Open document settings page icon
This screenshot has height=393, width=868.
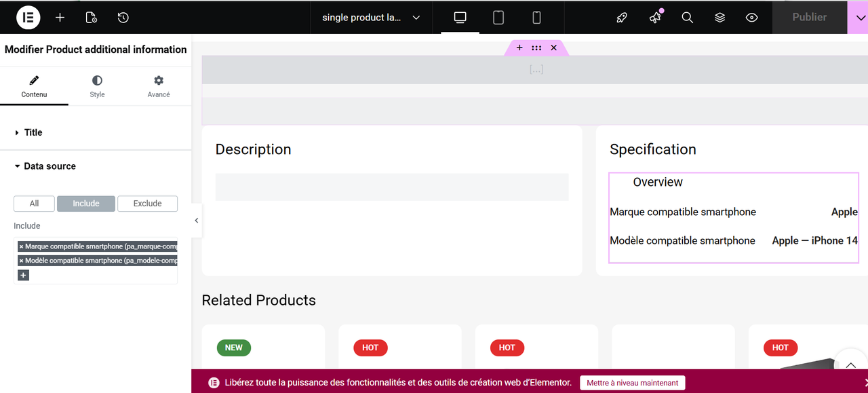click(91, 18)
